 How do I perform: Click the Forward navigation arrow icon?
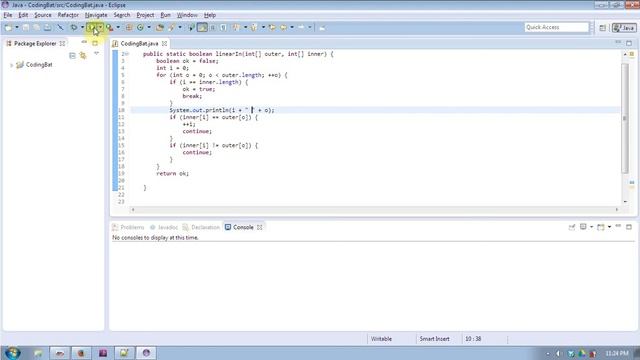pyautogui.click(x=301, y=27)
